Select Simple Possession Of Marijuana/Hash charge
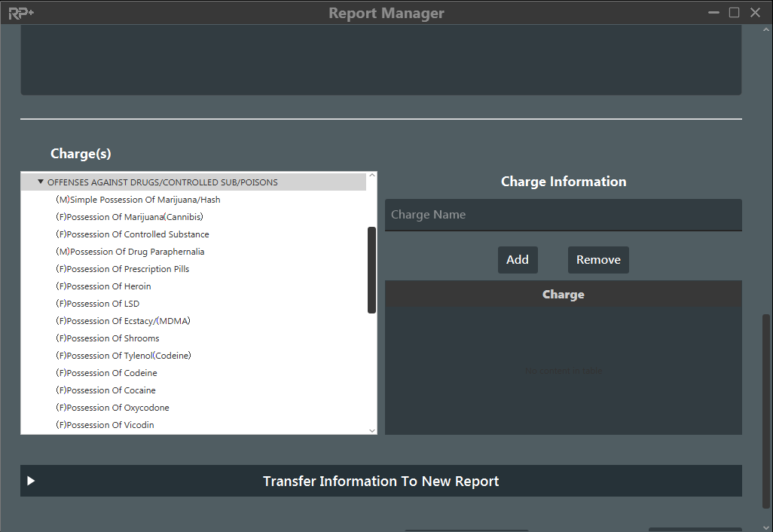Viewport: 773px width, 532px height. 138,200
